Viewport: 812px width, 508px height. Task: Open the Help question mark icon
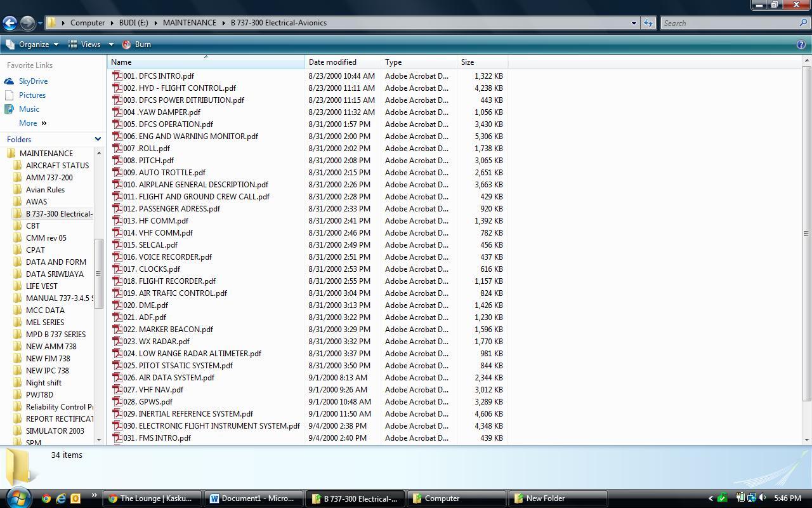pyautogui.click(x=801, y=44)
